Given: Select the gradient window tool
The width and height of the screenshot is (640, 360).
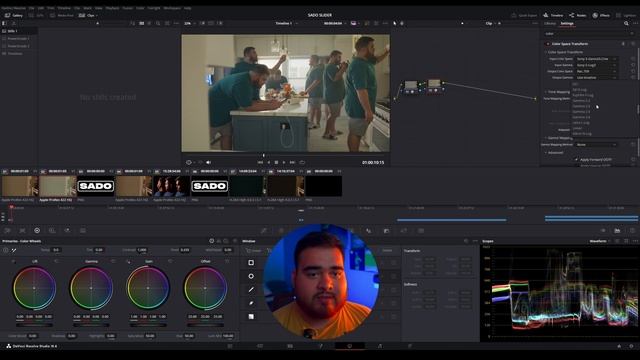Looking at the screenshot, I should (251, 316).
